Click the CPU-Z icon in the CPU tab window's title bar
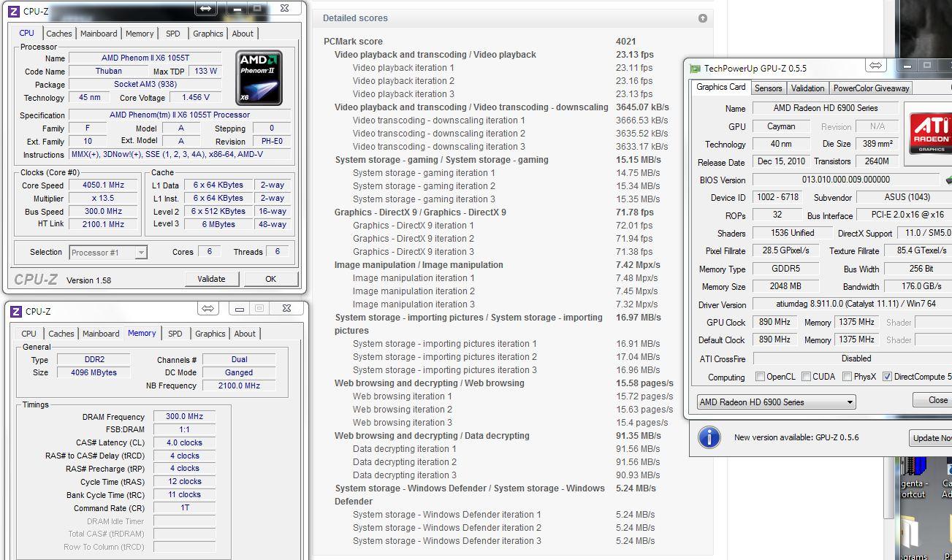Image resolution: width=952 pixels, height=560 pixels. coord(14,11)
